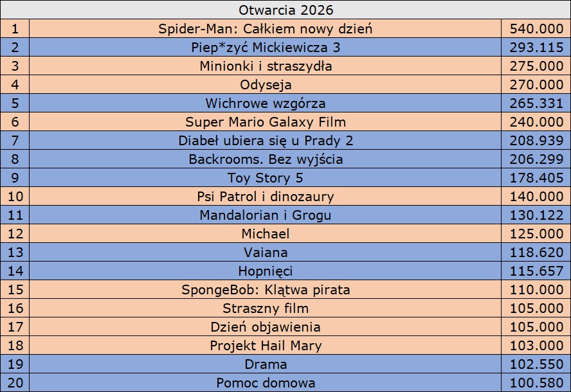Select the 'Diabeł ubiera się u Prady 2' cell
This screenshot has width=571, height=392.
coord(265,141)
